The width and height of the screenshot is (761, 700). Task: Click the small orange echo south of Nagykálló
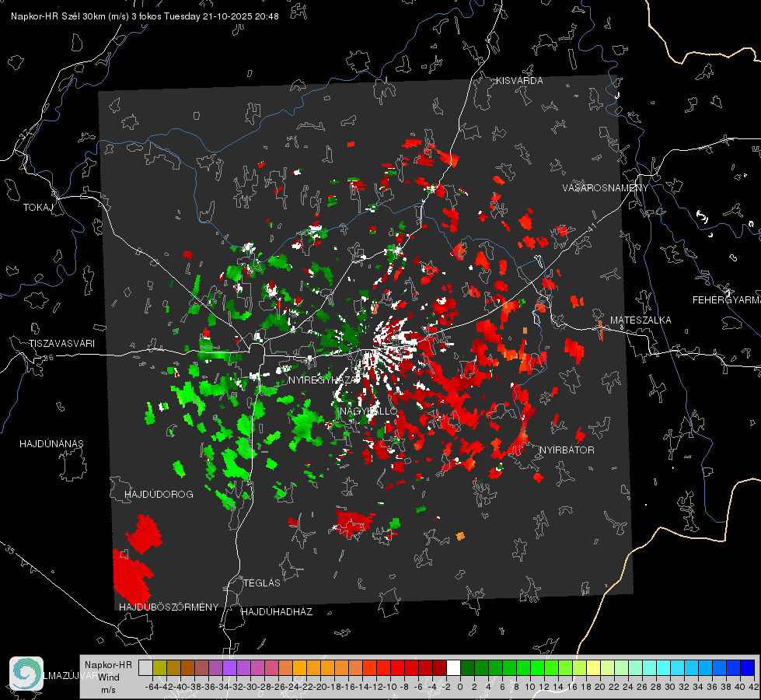tap(460, 537)
